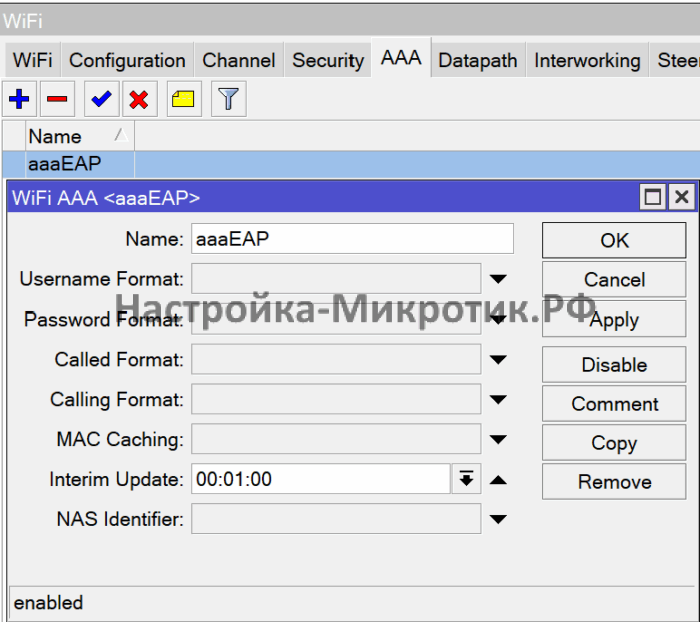This screenshot has height=622, width=700.
Task: Click the Remove button
Action: tap(614, 482)
